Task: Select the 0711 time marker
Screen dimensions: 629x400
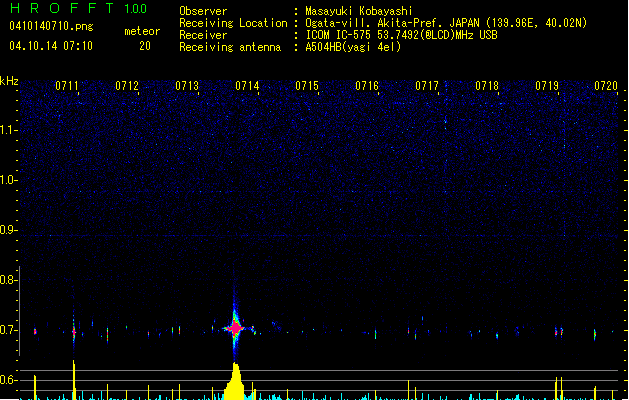Action: click(67, 87)
